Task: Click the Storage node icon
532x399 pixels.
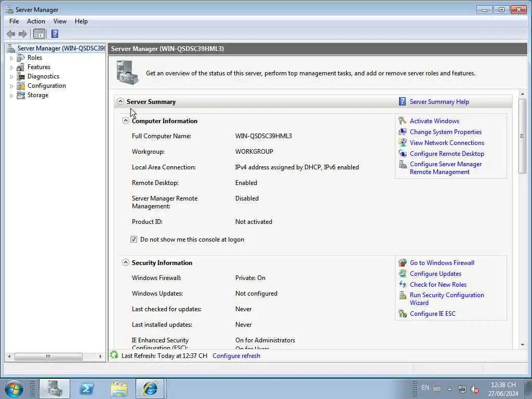Action: [21, 95]
